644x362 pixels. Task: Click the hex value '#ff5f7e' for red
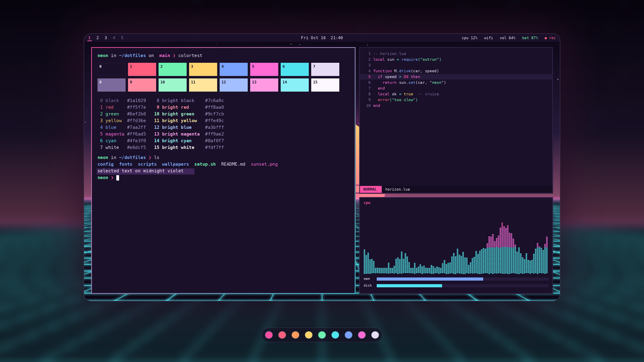136,107
